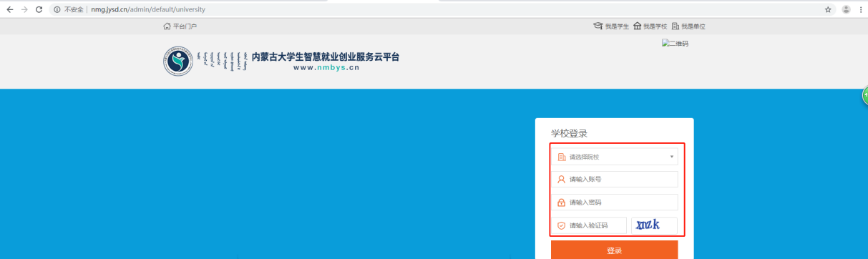Open the 我是学校 link
The image size is (868, 259).
coord(650,26)
